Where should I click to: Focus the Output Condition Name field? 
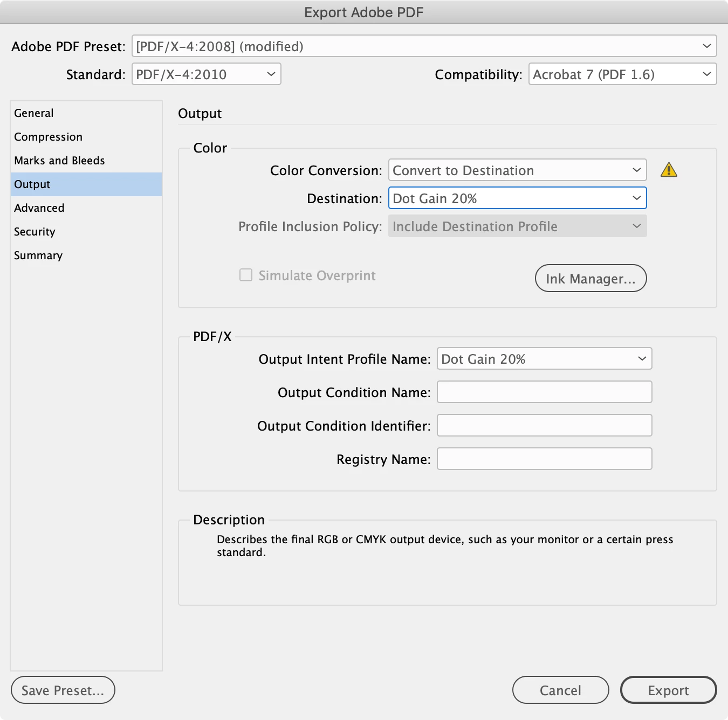[x=544, y=392]
